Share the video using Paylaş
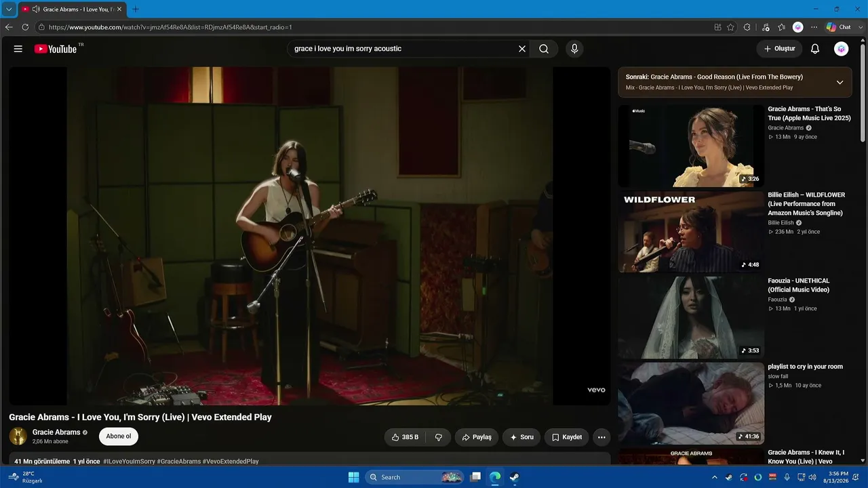Viewport: 868px width, 488px height. pyautogui.click(x=477, y=437)
